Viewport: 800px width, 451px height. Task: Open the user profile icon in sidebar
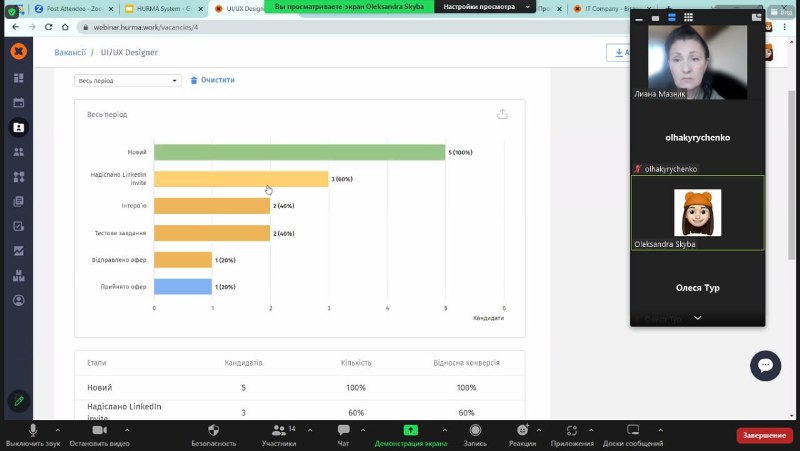pos(19,300)
